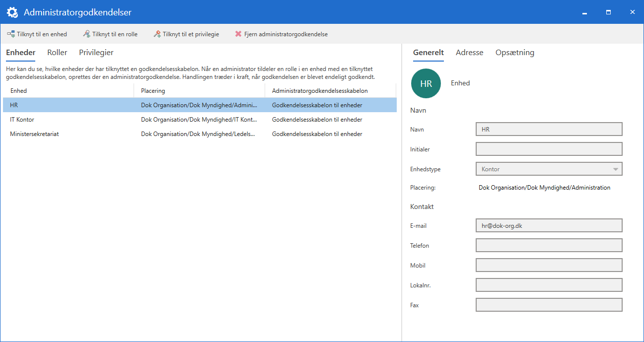Click 'Tilknyt til et privilegie' button label

click(191, 34)
